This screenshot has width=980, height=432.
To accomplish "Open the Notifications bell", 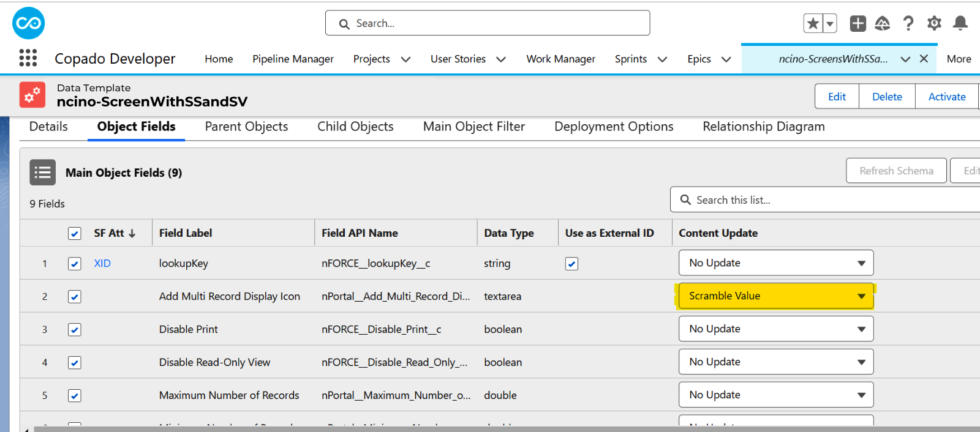I will (x=960, y=23).
